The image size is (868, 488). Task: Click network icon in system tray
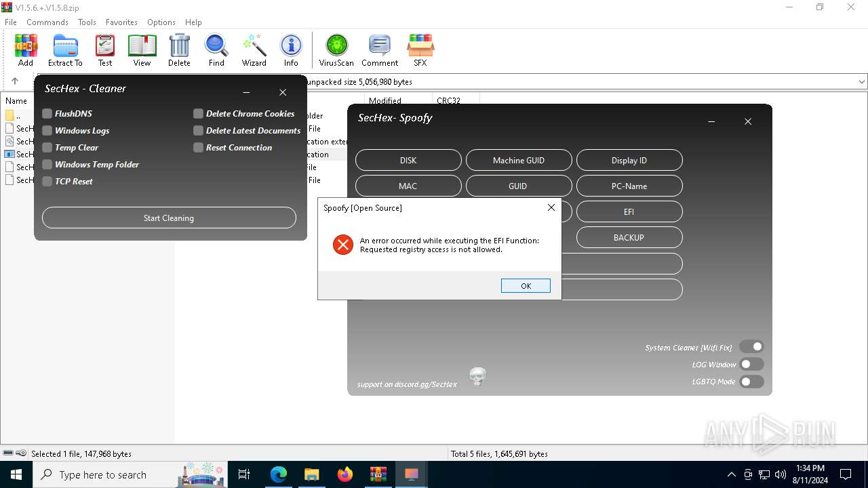[764, 474]
